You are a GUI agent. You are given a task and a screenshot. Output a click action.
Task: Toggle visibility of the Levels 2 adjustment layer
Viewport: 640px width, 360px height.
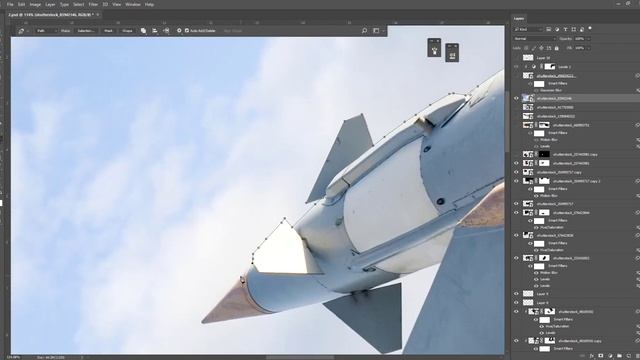(516, 67)
